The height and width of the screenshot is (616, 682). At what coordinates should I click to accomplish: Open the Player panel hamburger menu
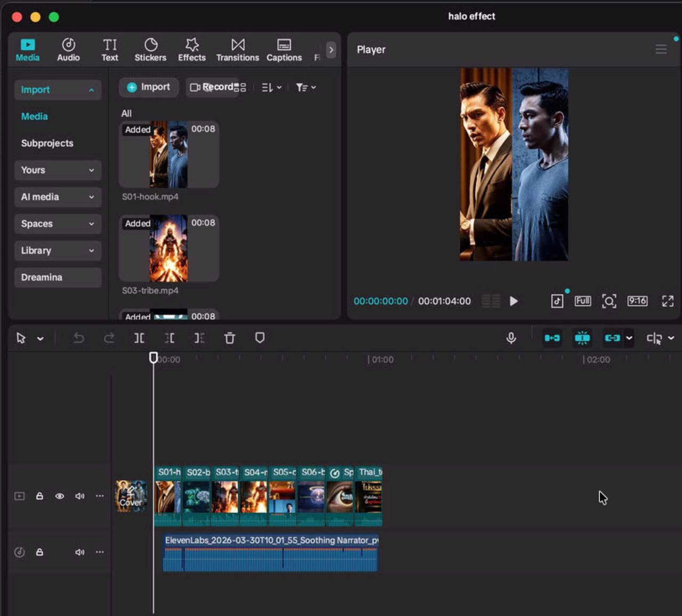coord(661,50)
